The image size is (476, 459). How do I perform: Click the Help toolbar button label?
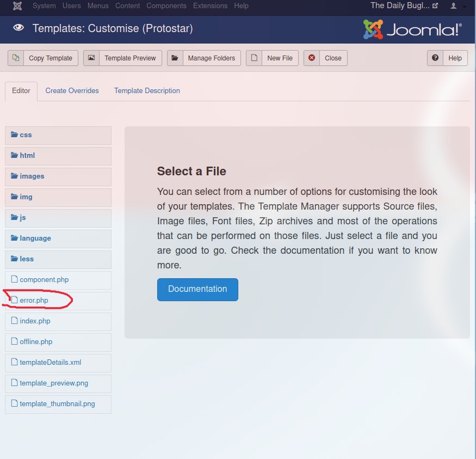coord(455,58)
